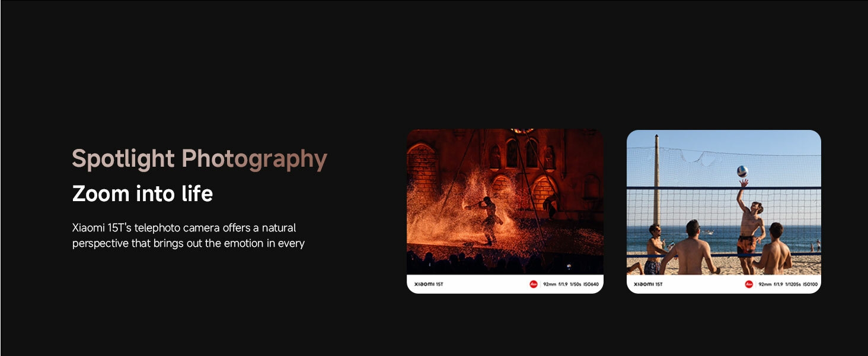This screenshot has height=356, width=868.
Task: Select the telephoto camera description paragraph
Action: (x=188, y=235)
